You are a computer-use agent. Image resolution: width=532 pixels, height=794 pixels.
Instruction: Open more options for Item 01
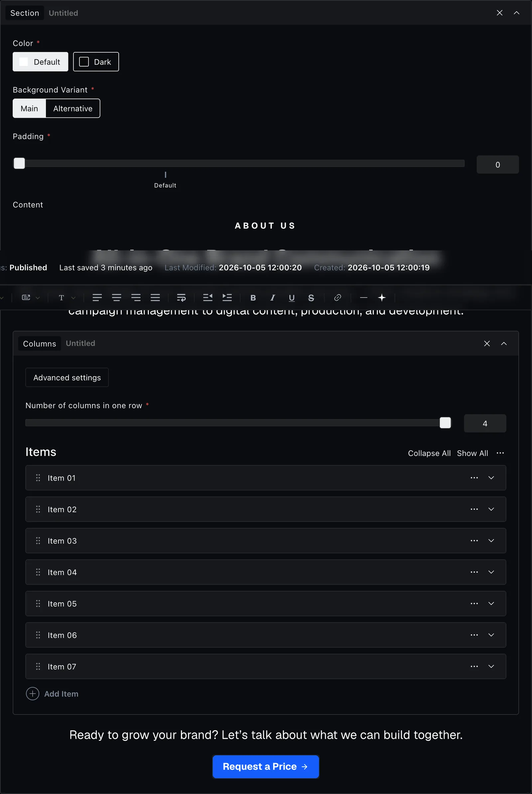(474, 478)
